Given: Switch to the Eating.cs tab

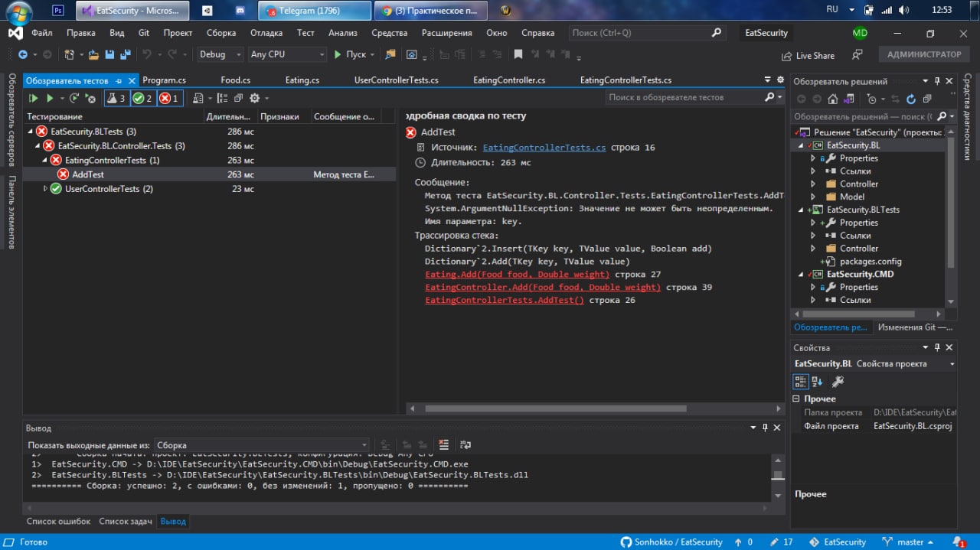Looking at the screenshot, I should point(302,80).
